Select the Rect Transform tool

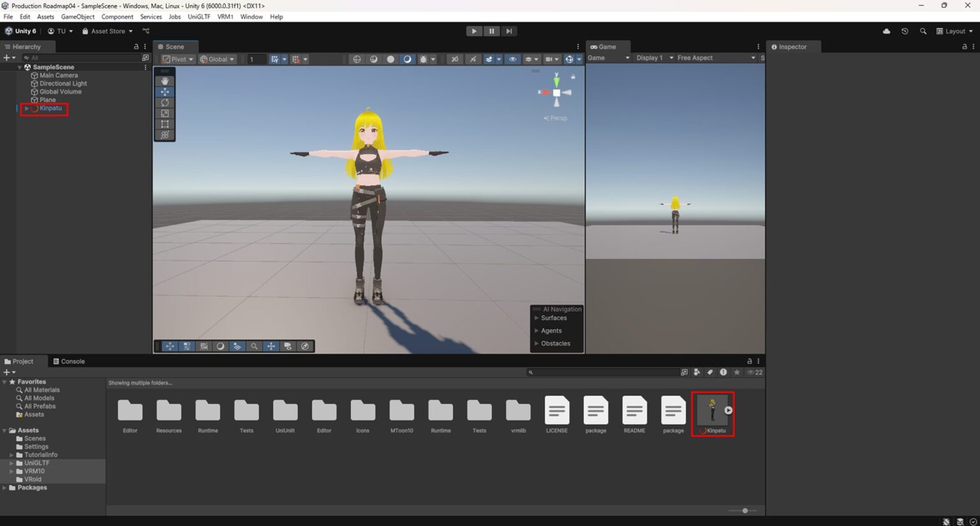[x=165, y=124]
